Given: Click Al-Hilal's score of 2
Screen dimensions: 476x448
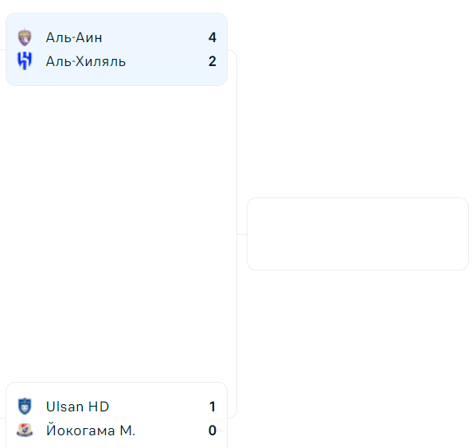Looking at the screenshot, I should [213, 61].
